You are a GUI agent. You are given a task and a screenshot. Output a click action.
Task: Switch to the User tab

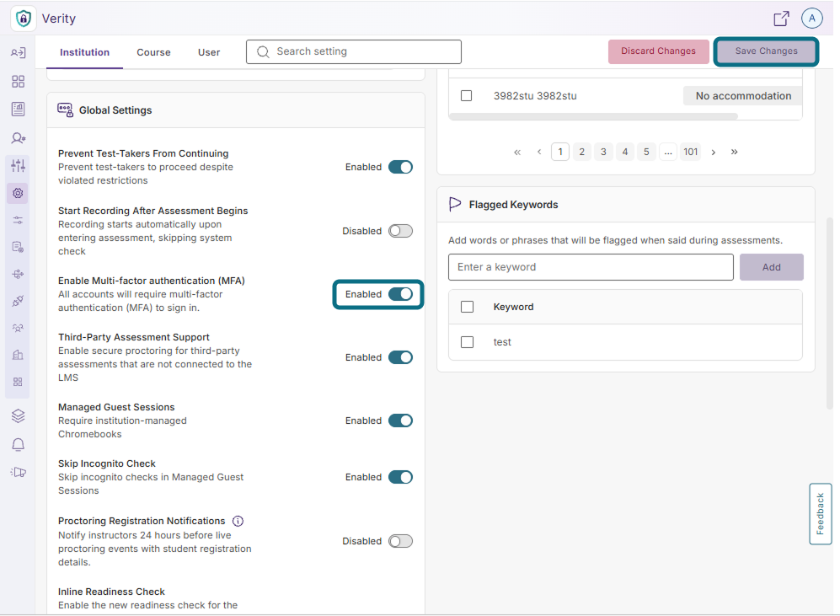209,52
